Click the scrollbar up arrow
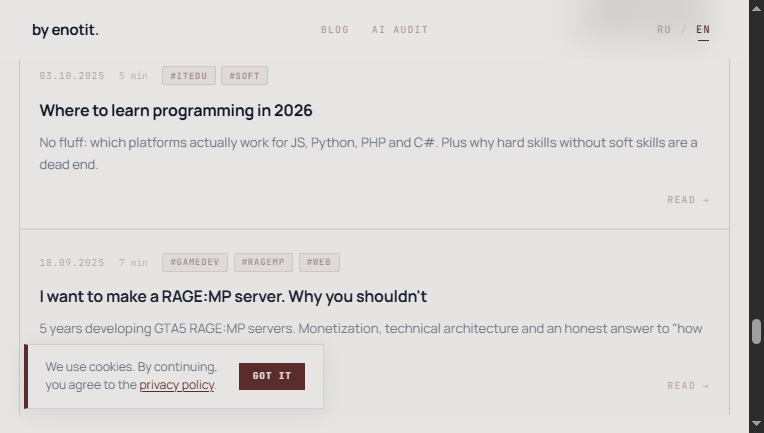Screen dimensions: 764x433 (x=757, y=7)
